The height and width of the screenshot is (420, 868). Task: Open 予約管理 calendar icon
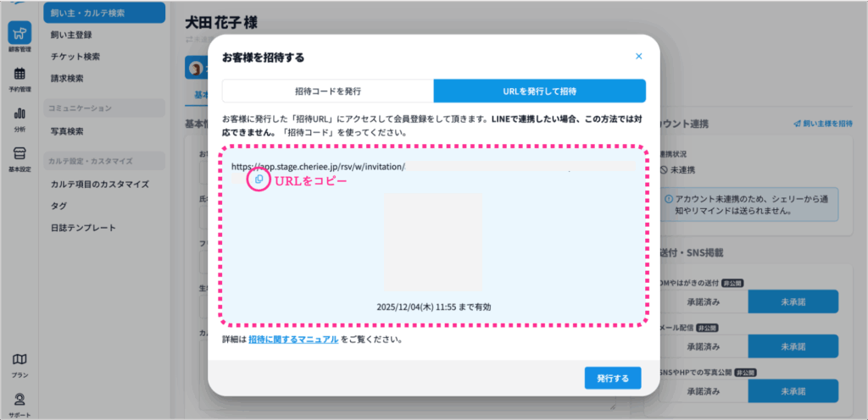(x=19, y=78)
